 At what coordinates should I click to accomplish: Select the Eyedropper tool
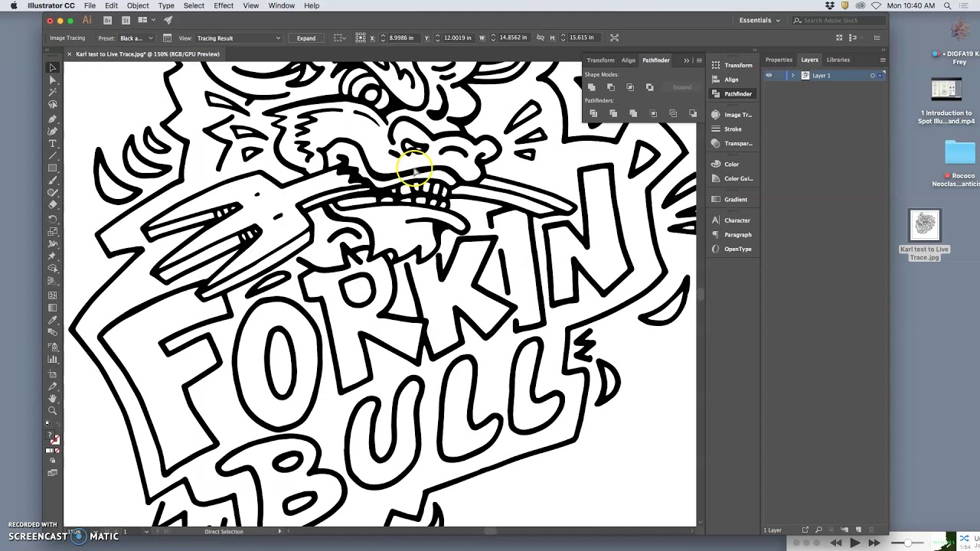(53, 321)
